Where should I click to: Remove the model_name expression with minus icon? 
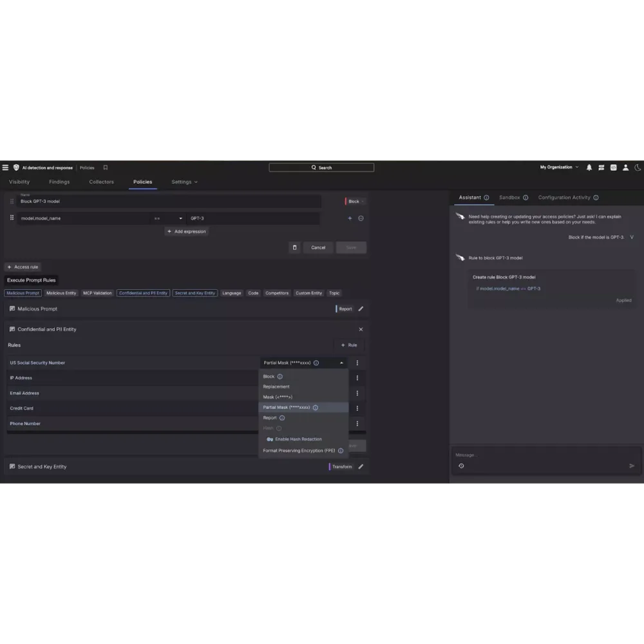pyautogui.click(x=361, y=218)
